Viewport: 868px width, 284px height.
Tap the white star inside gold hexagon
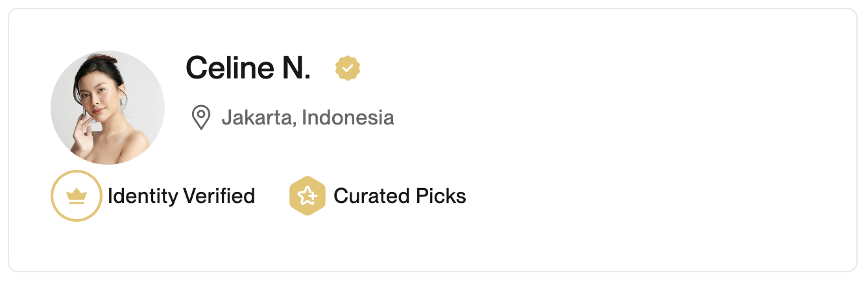tap(307, 196)
